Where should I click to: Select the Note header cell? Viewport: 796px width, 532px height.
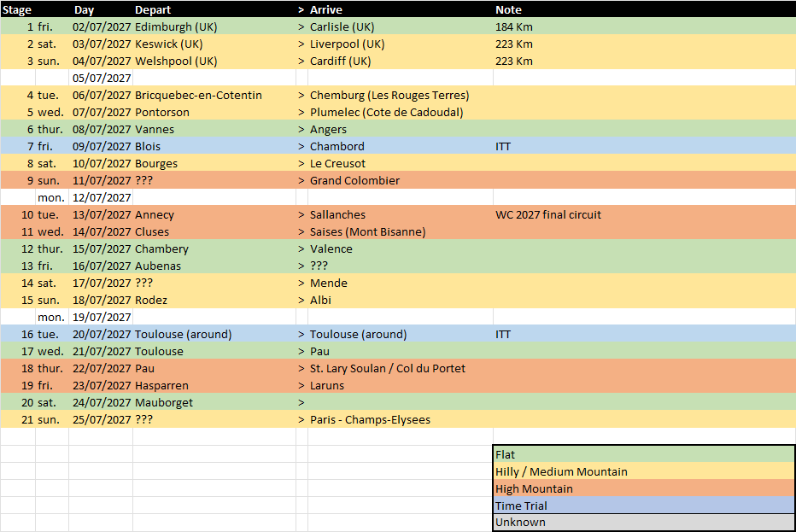pos(644,9)
